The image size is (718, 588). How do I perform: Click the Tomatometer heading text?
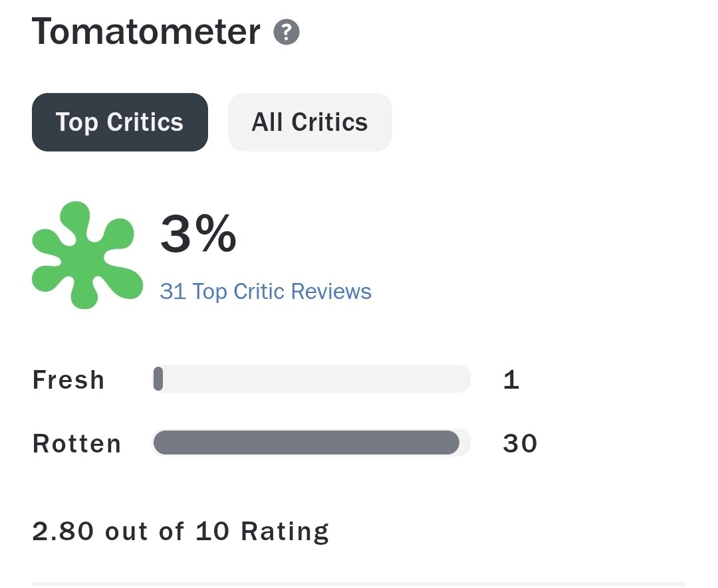pyautogui.click(x=146, y=32)
